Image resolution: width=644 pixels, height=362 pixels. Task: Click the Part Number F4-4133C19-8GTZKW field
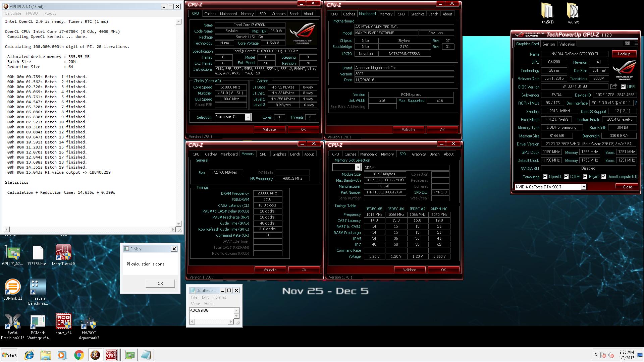tap(385, 192)
